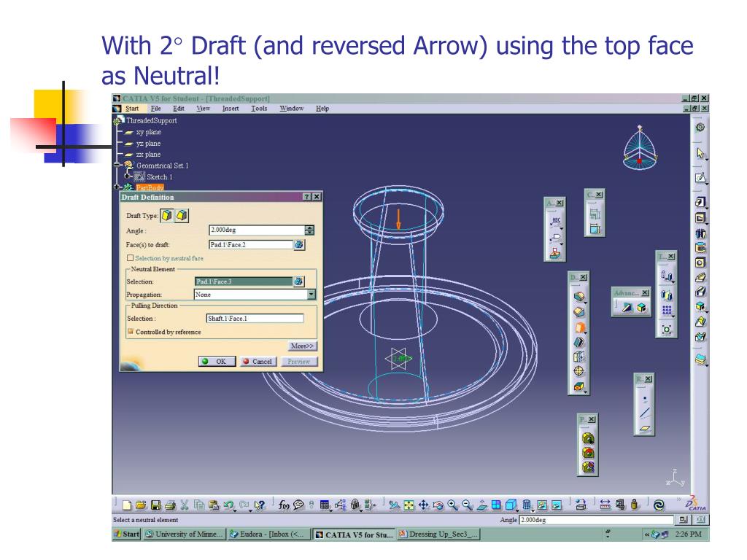Viewport: 747px width, 560px height.
Task: Click the Open folder icon in toolbar
Action: [141, 505]
